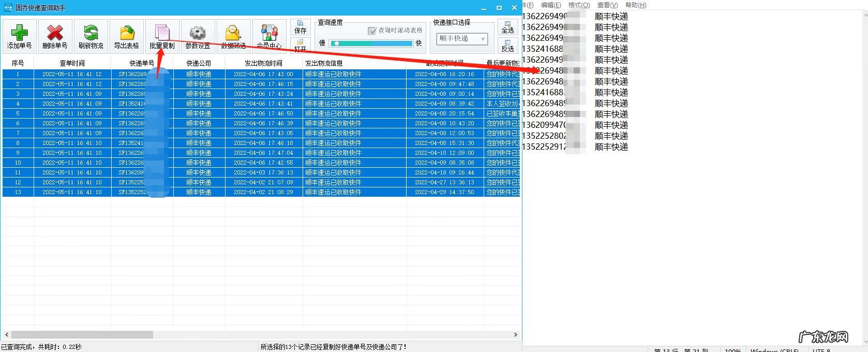Image resolution: width=868 pixels, height=352 pixels.
Task: Open the 数据筛选 data filter tool
Action: click(233, 36)
